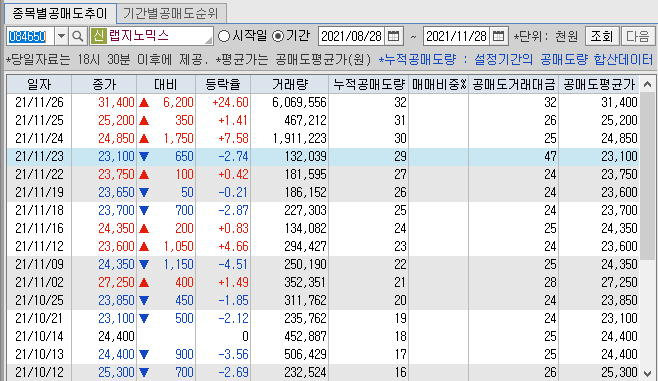Select the 21/11/16 date cell

pos(39,229)
